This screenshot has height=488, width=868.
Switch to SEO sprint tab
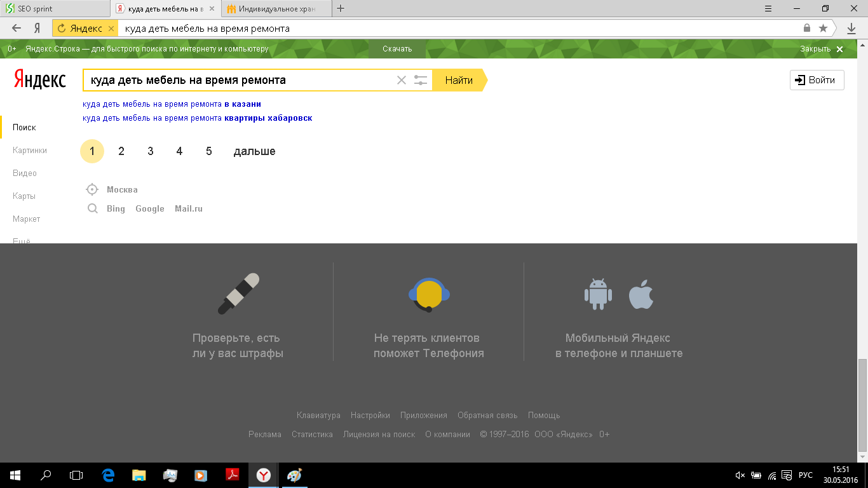(x=55, y=9)
